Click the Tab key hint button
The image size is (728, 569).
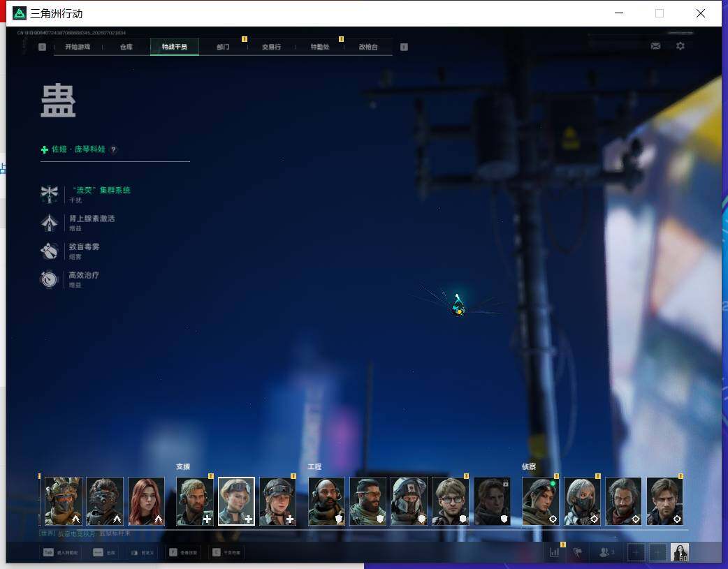48,552
